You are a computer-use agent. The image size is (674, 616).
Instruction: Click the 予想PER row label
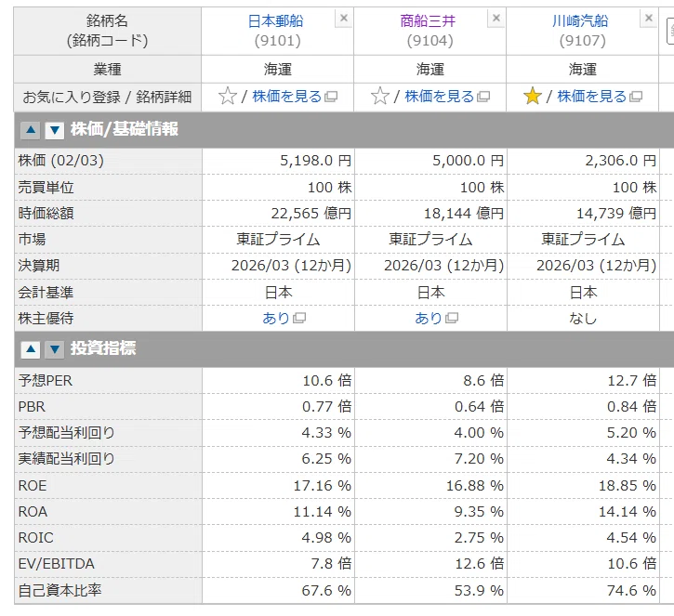[46, 381]
